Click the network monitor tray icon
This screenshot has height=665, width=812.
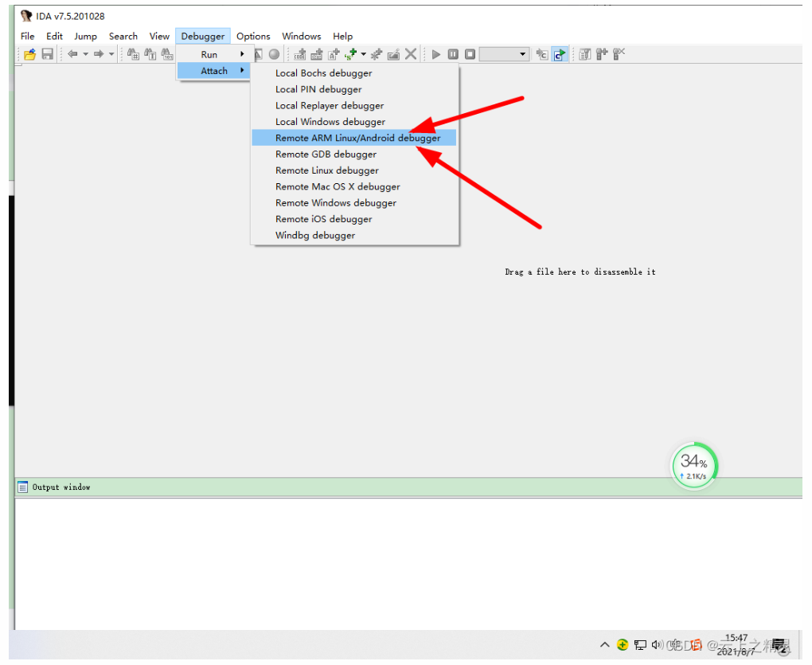coord(640,645)
